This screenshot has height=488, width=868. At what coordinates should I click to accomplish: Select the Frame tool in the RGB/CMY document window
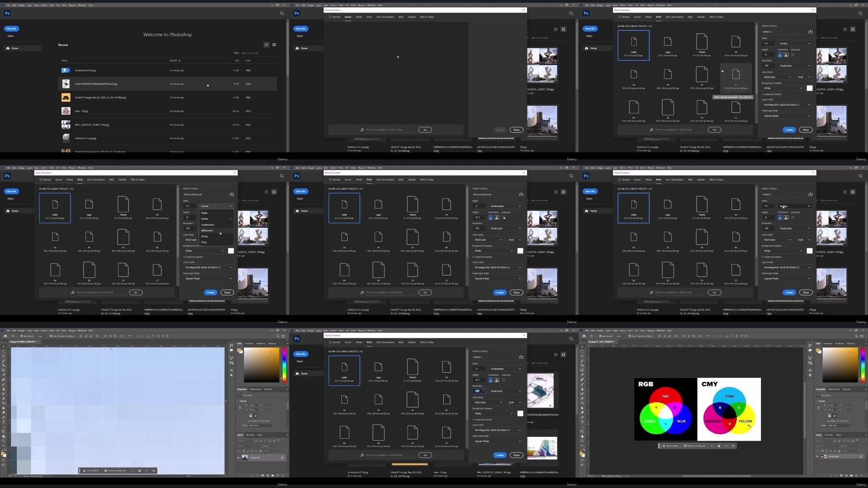click(x=582, y=370)
